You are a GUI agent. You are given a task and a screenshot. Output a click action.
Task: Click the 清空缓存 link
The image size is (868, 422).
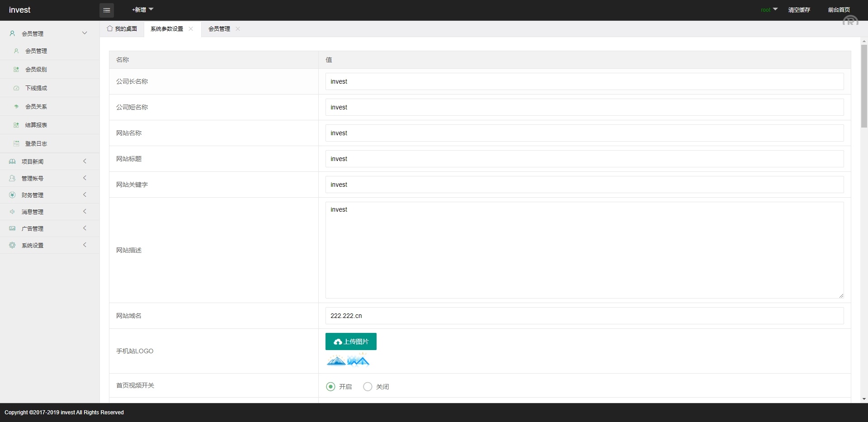coord(799,9)
